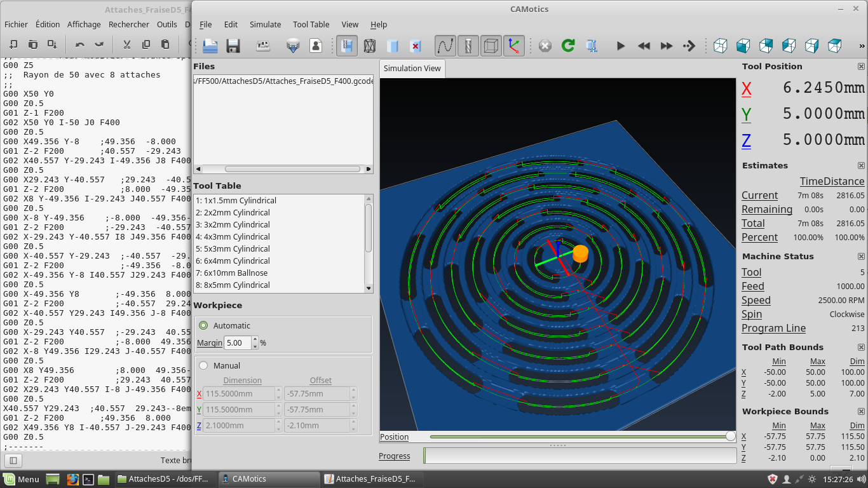The width and height of the screenshot is (868, 488).
Task: Open the Mint Menu button
Action: 22,479
